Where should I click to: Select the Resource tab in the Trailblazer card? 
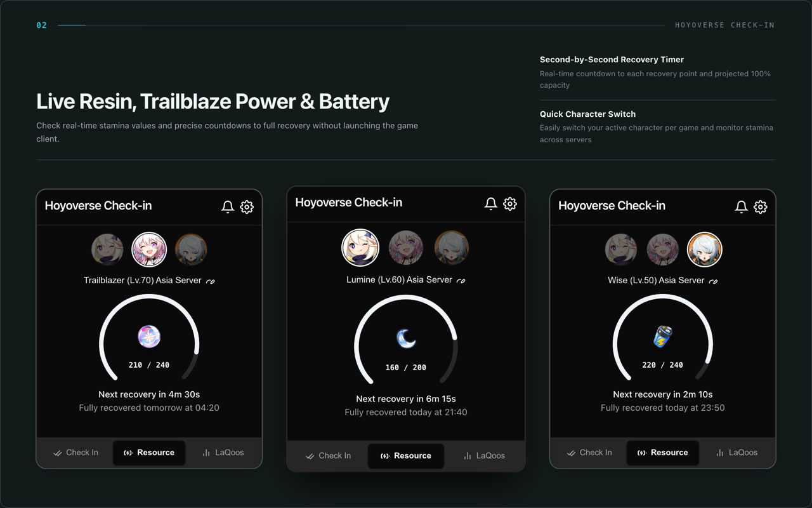point(149,453)
